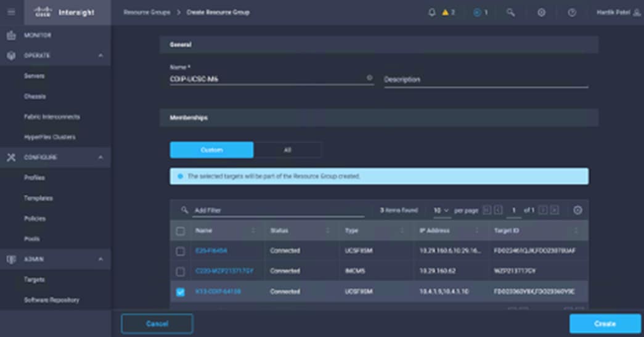This screenshot has width=644, height=337.
Task: Click the 10.4.1.9,10.4.1.10 IP cell
Action: point(444,291)
